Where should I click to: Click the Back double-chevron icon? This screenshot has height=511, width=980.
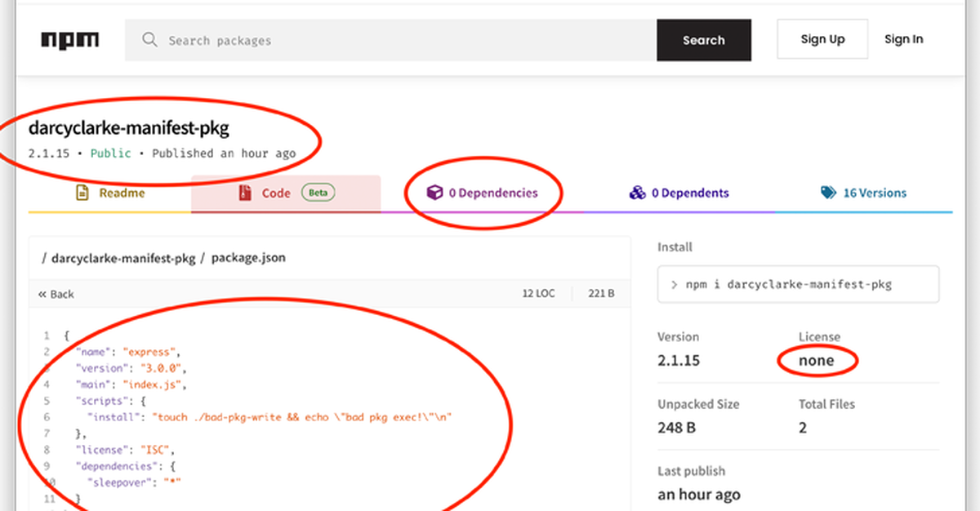tap(42, 294)
